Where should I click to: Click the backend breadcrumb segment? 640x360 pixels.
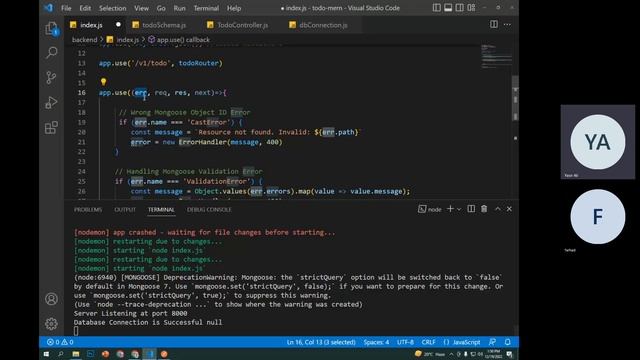pyautogui.click(x=84, y=40)
